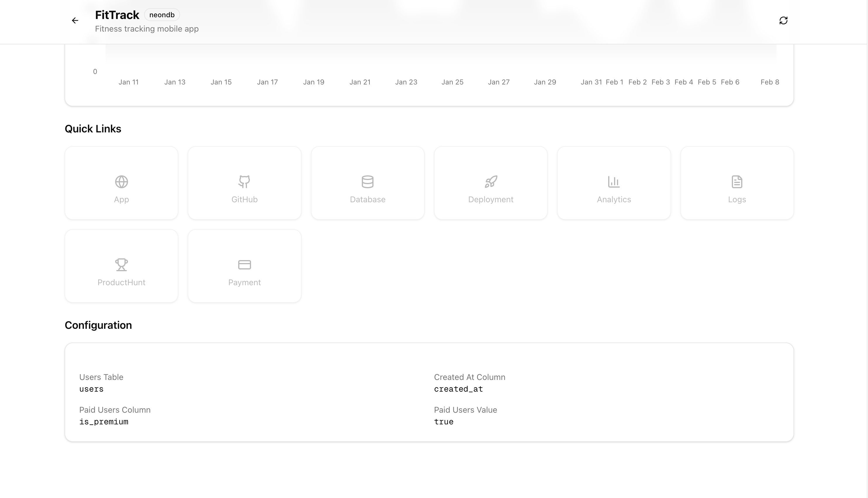Open the App globe icon link
The image size is (868, 498).
[x=121, y=181]
